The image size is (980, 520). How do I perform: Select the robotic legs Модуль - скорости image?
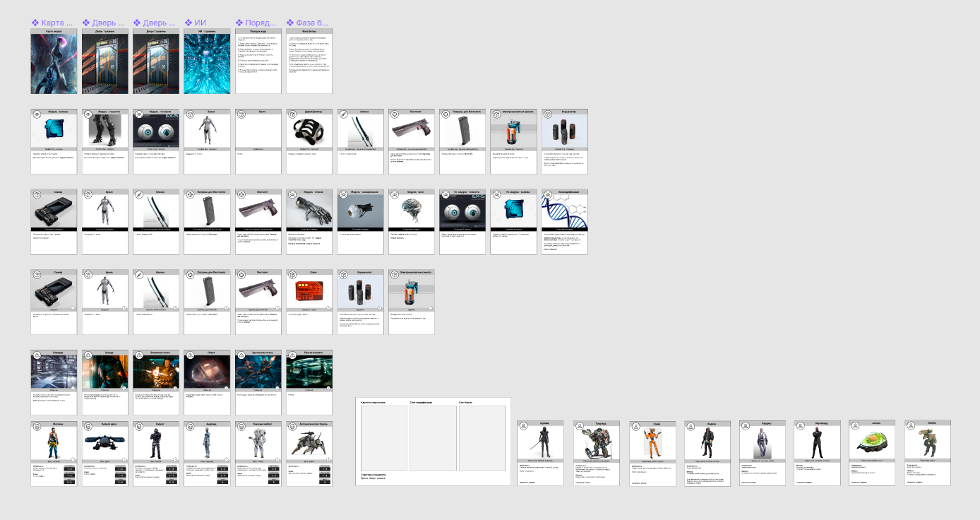pyautogui.click(x=105, y=131)
